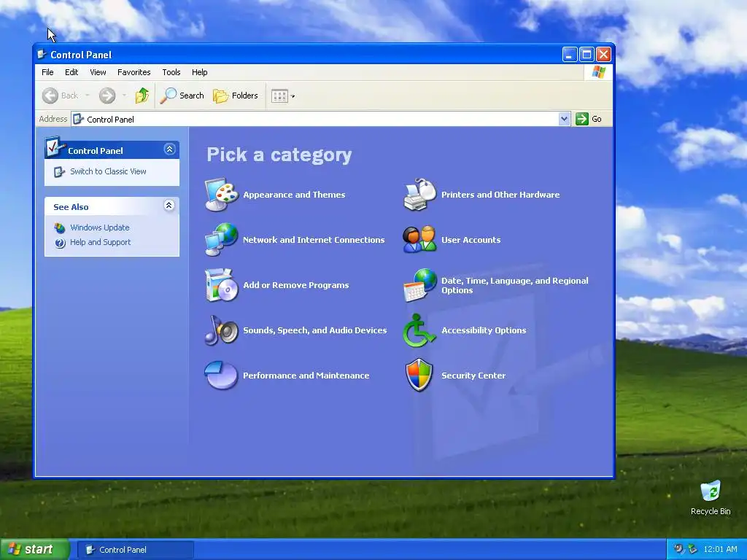Click the Control Panel title bar icon
Screen dimensions: 747x560
[x=42, y=54]
